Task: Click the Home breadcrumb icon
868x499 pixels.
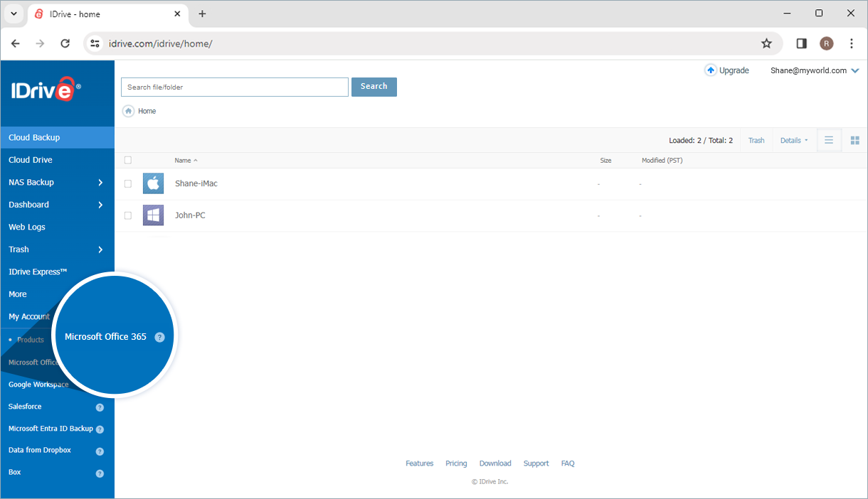Action: pos(128,111)
